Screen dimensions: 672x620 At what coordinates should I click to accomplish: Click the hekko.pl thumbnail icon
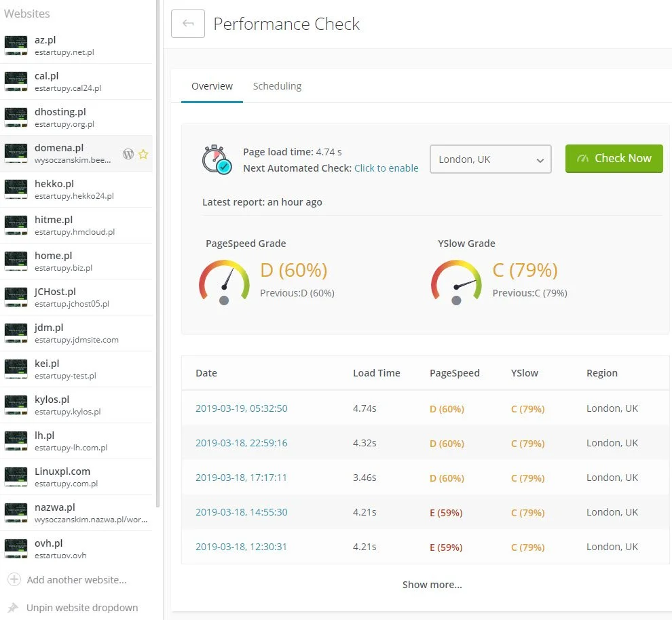click(16, 189)
